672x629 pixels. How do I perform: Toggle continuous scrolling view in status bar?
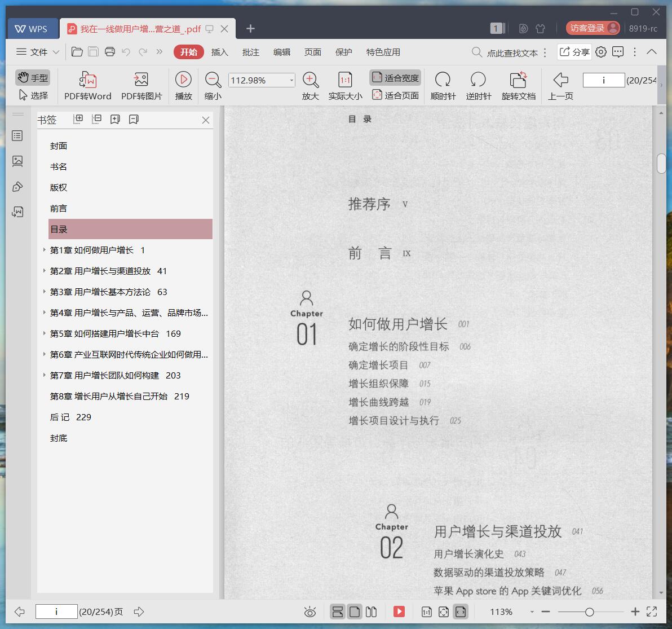[338, 612]
